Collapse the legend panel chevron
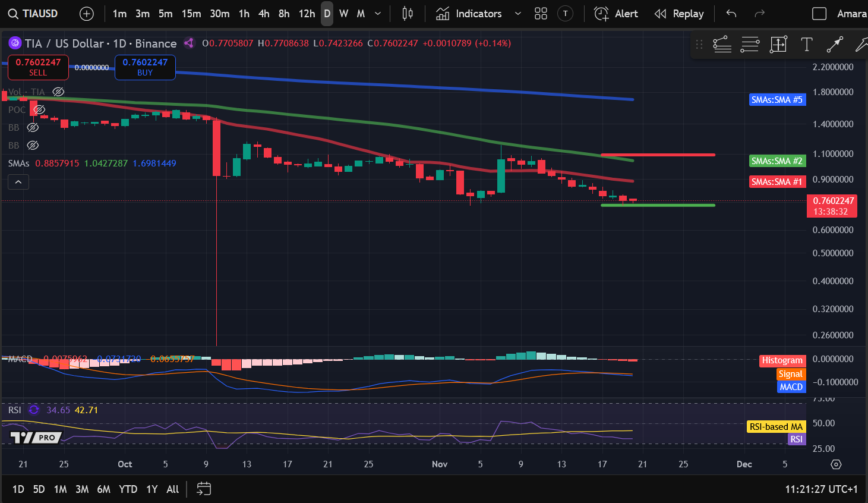The height and width of the screenshot is (503, 868). tap(18, 181)
